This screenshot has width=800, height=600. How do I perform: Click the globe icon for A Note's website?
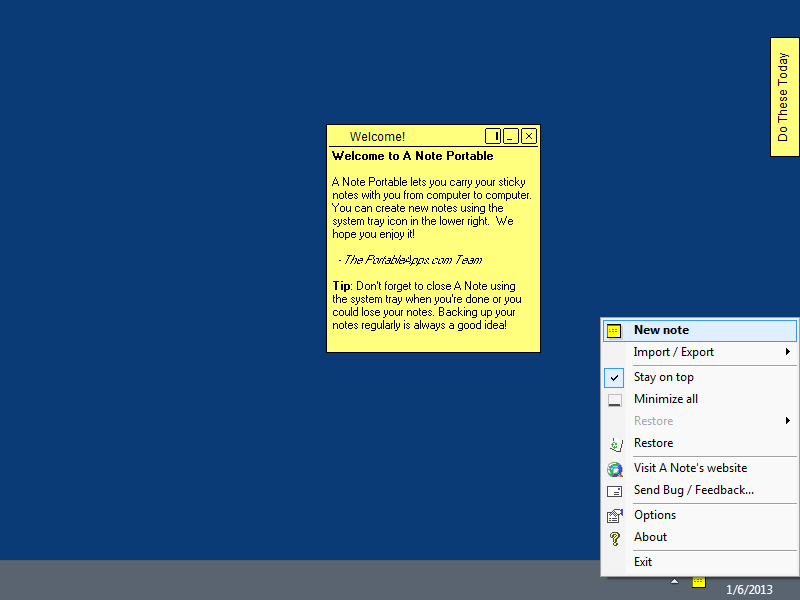pos(615,469)
